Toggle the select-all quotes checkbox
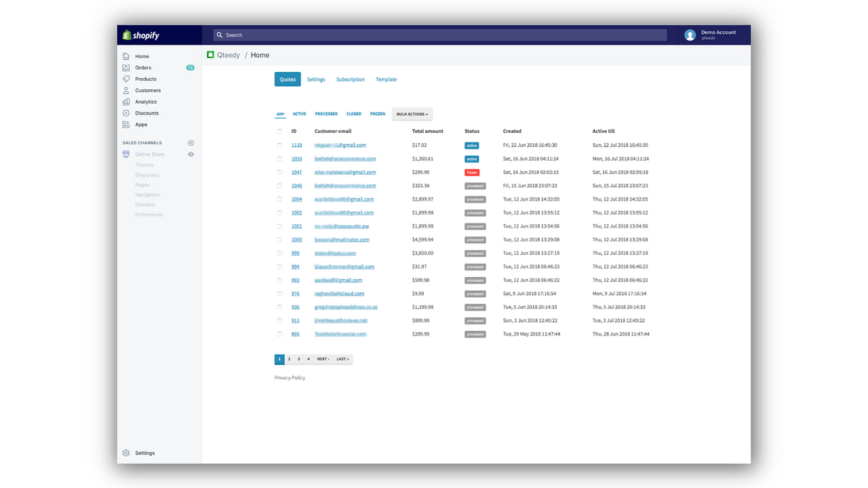The width and height of the screenshot is (868, 488). tap(279, 131)
